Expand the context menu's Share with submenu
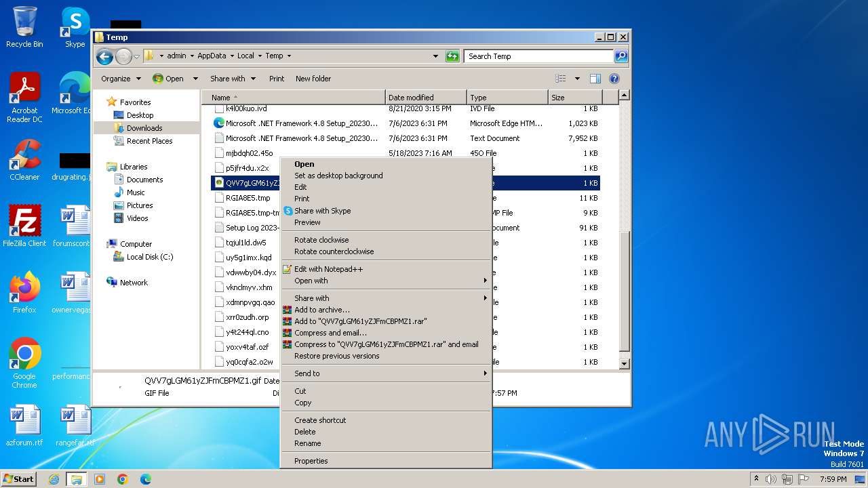This screenshot has width=868, height=488. (385, 298)
